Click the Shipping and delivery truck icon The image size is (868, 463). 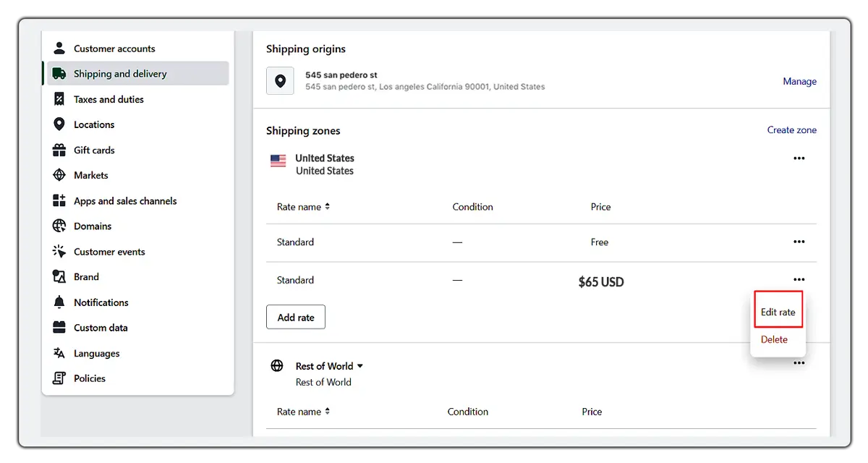[59, 74]
